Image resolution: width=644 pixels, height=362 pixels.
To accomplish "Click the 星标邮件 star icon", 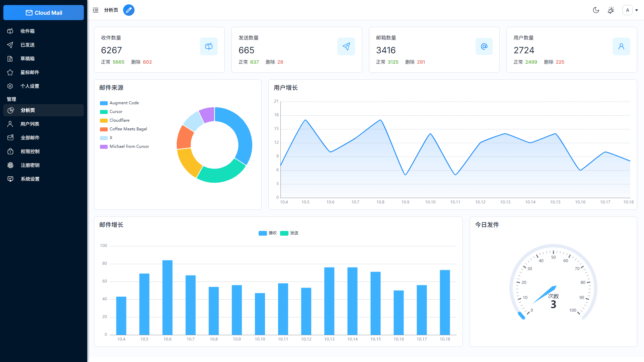I will click(10, 72).
